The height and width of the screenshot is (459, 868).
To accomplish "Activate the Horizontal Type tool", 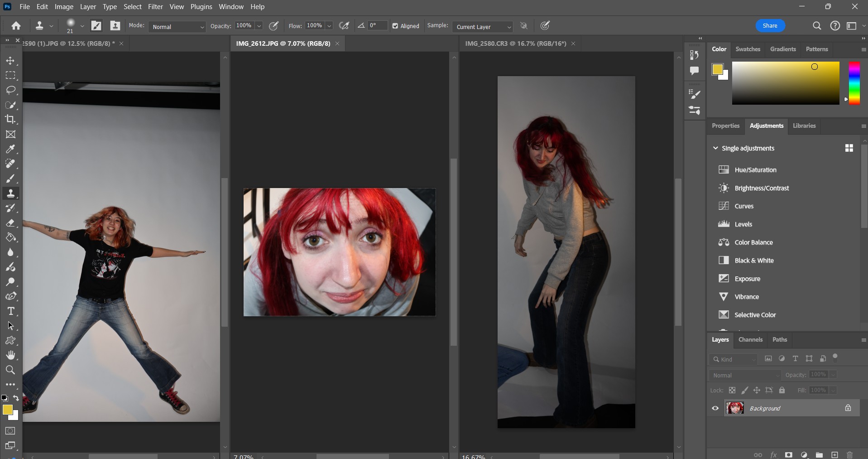I will coord(10,311).
